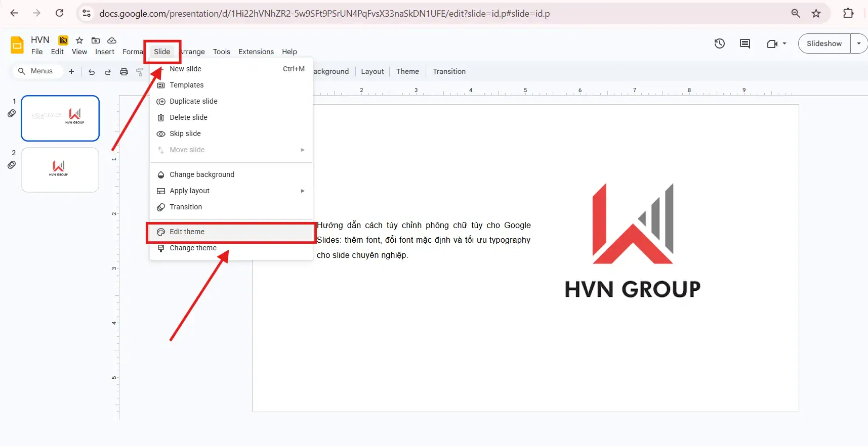Click the Layout toolbar button
The image size is (868, 446).
(373, 71)
